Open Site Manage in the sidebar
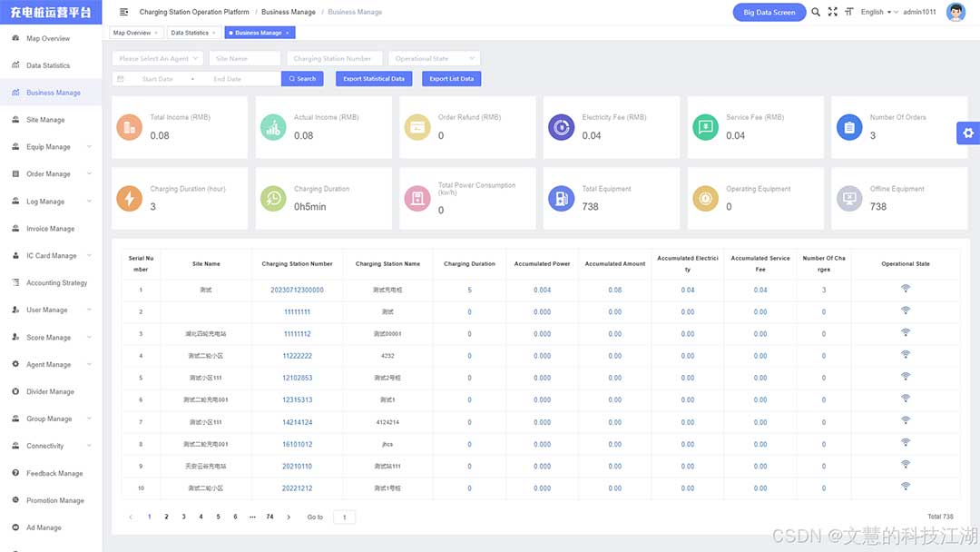This screenshot has width=980, height=552. point(51,120)
